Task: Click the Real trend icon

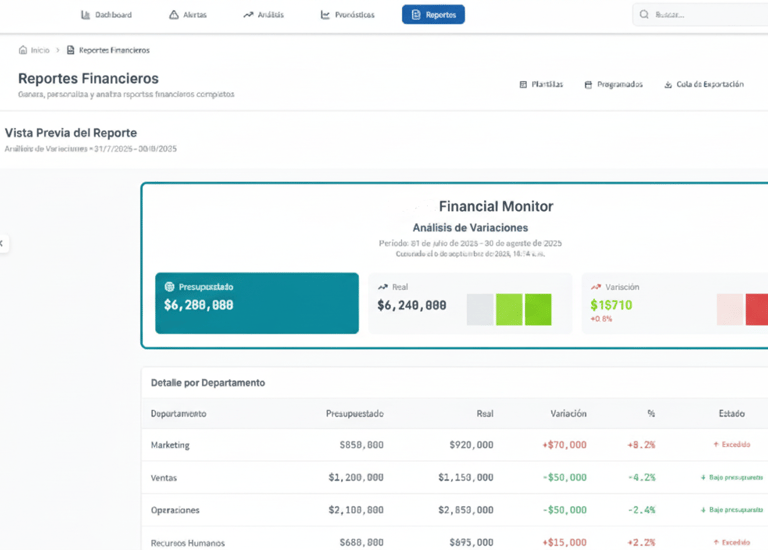Action: (x=383, y=287)
